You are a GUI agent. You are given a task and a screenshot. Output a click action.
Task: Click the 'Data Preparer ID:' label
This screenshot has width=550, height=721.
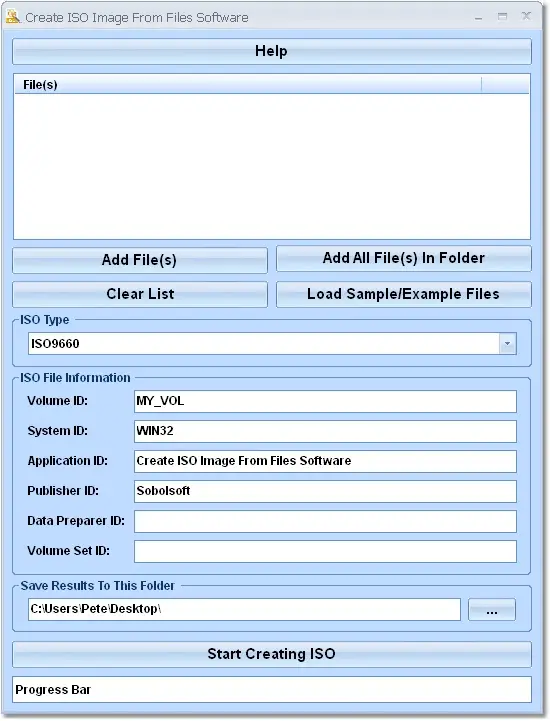point(76,521)
